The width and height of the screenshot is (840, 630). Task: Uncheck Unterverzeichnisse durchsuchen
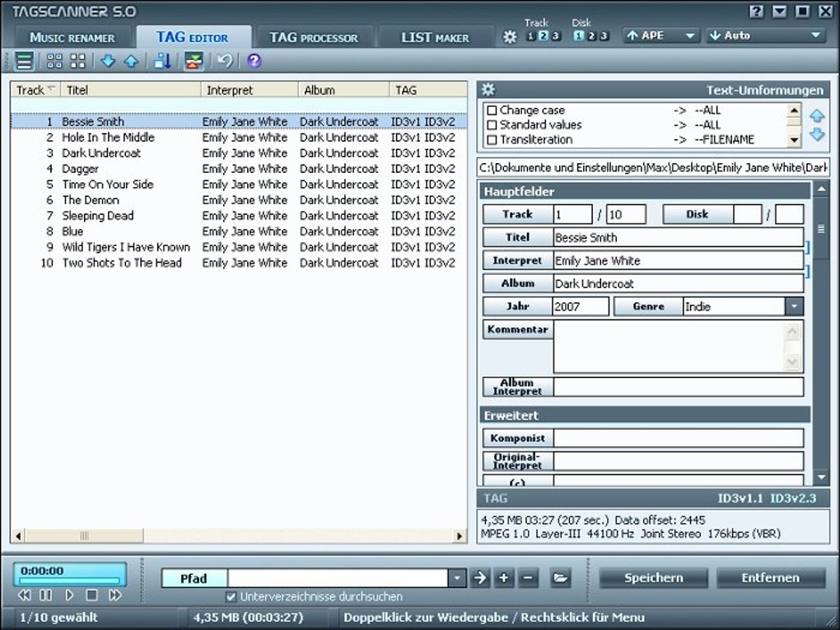click(231, 596)
